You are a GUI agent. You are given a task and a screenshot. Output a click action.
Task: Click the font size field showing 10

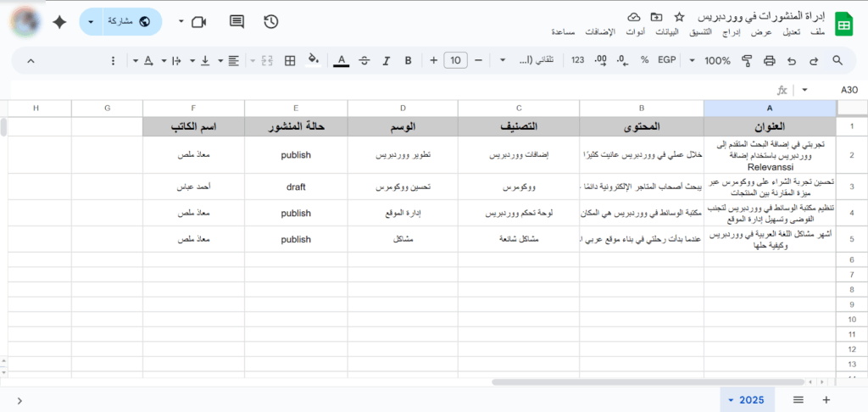click(x=456, y=60)
